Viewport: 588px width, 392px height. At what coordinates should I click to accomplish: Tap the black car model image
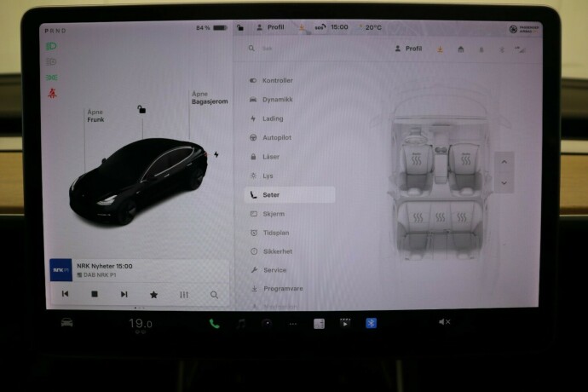point(138,182)
